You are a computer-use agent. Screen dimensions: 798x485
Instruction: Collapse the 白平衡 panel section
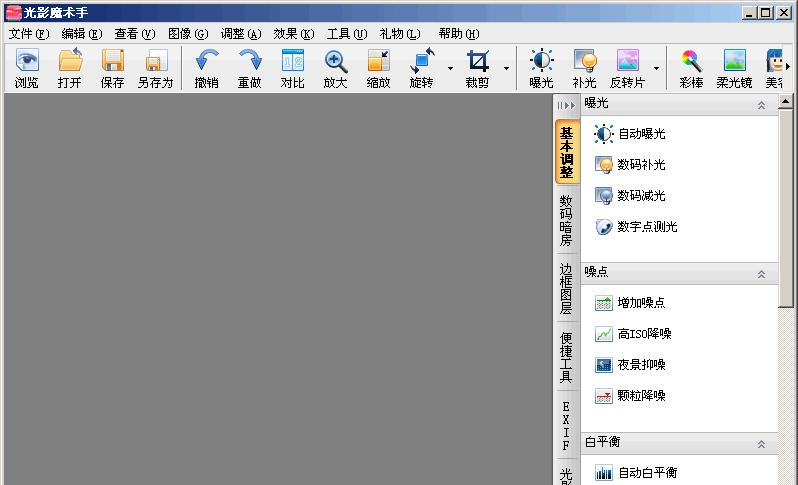pos(761,444)
